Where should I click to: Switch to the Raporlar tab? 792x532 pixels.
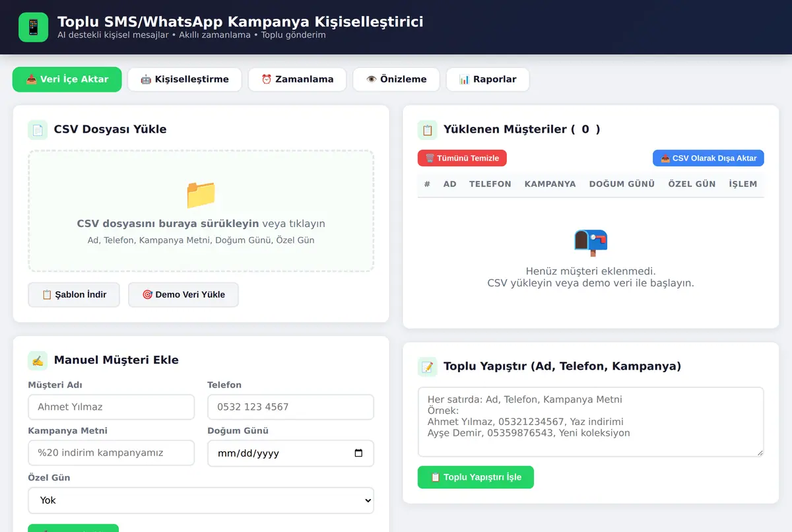(x=488, y=79)
